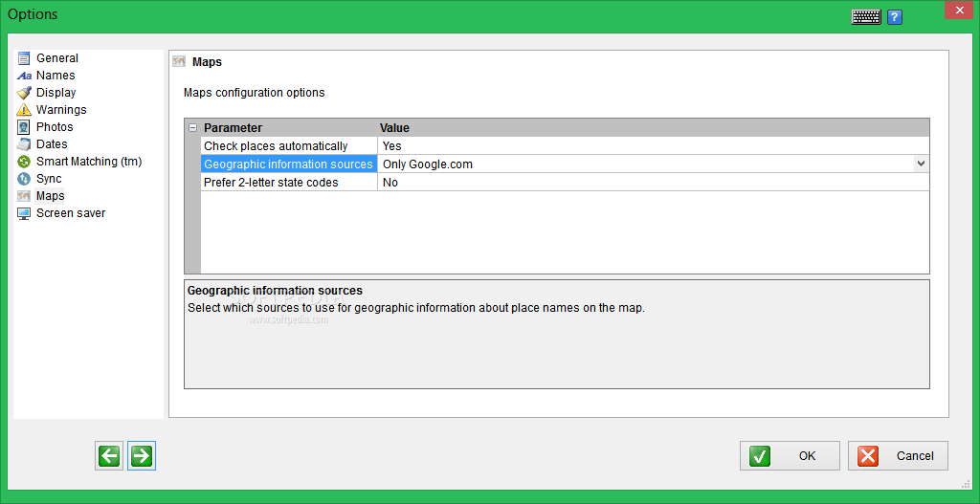The height and width of the screenshot is (504, 980).
Task: Click the Display brush icon
Action: 24,93
